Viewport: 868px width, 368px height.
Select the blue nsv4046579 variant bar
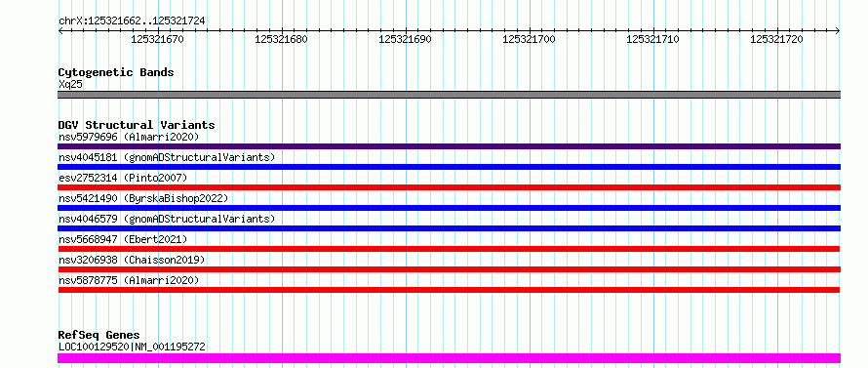(449, 228)
